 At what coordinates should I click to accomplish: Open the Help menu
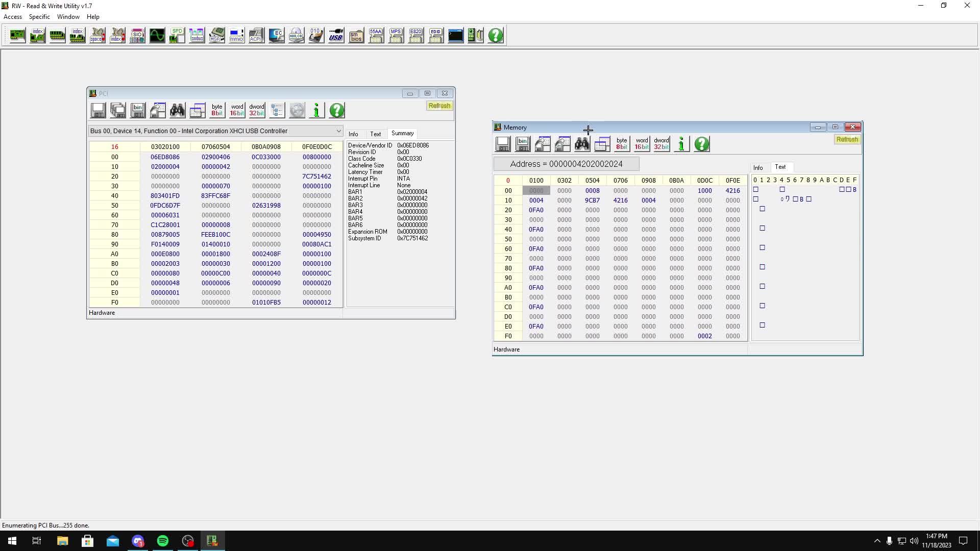93,17
